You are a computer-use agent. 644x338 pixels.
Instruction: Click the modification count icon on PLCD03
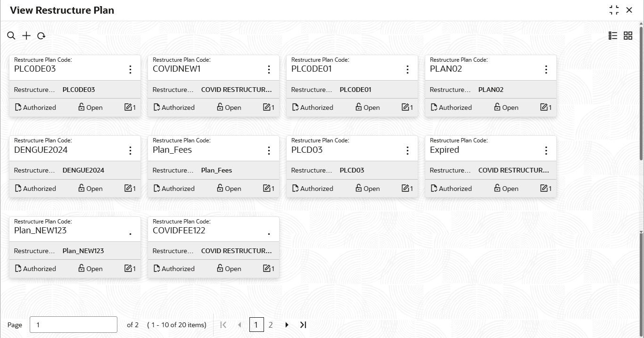click(x=405, y=188)
